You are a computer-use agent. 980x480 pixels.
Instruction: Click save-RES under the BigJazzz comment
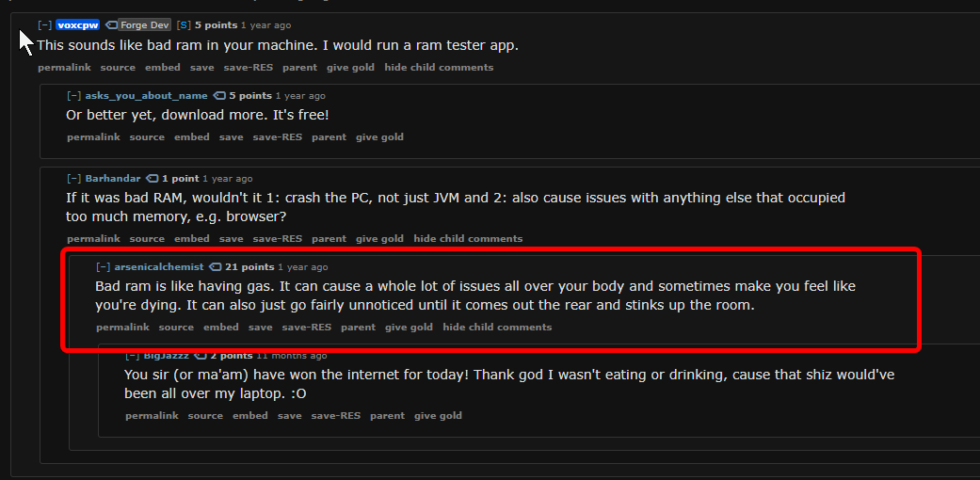pos(335,416)
